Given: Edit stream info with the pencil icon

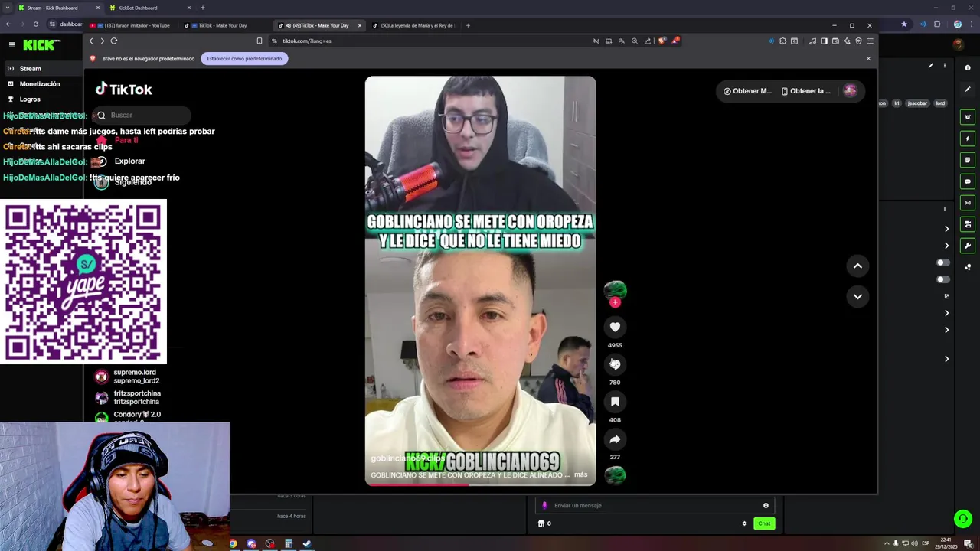Looking at the screenshot, I should click(x=931, y=66).
